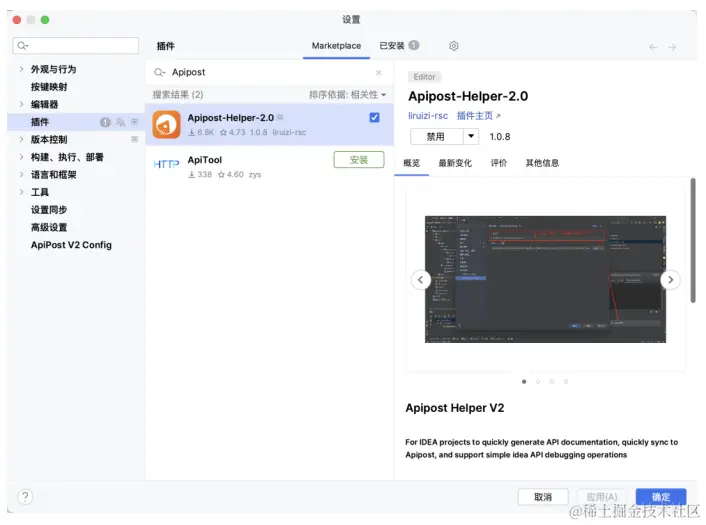Expand the 构建、执行、部署 tree node
Screen dimensions: 706x525
[21, 157]
